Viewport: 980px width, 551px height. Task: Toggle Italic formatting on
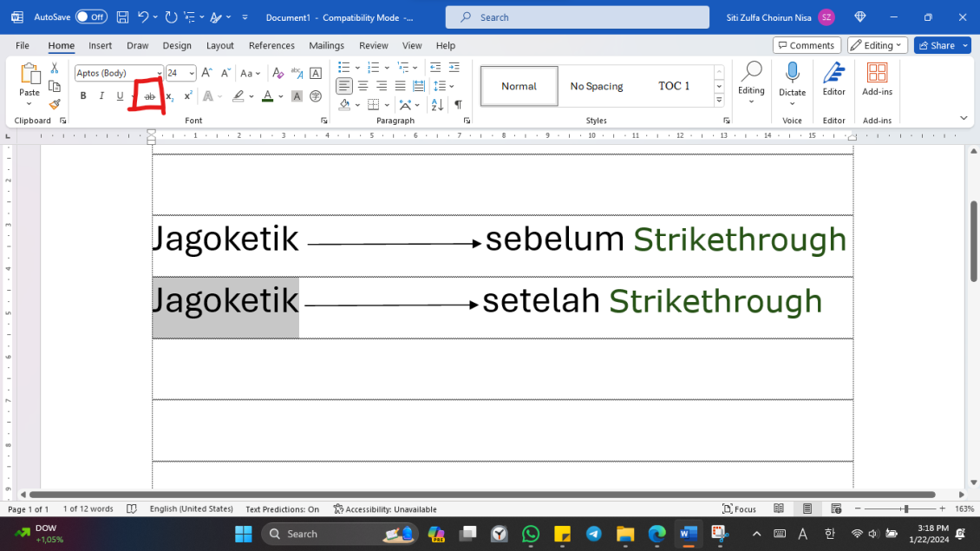pos(101,95)
